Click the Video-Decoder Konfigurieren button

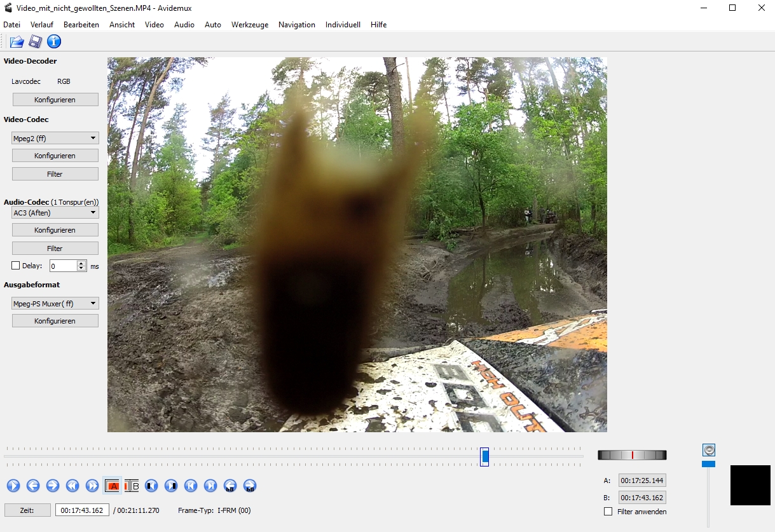click(55, 100)
